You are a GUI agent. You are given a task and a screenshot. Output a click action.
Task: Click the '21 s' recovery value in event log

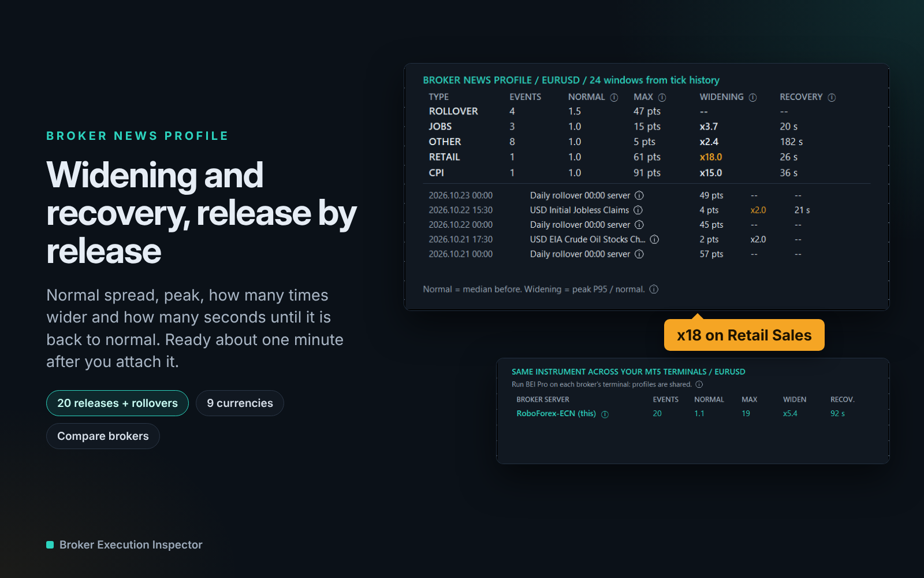802,210
